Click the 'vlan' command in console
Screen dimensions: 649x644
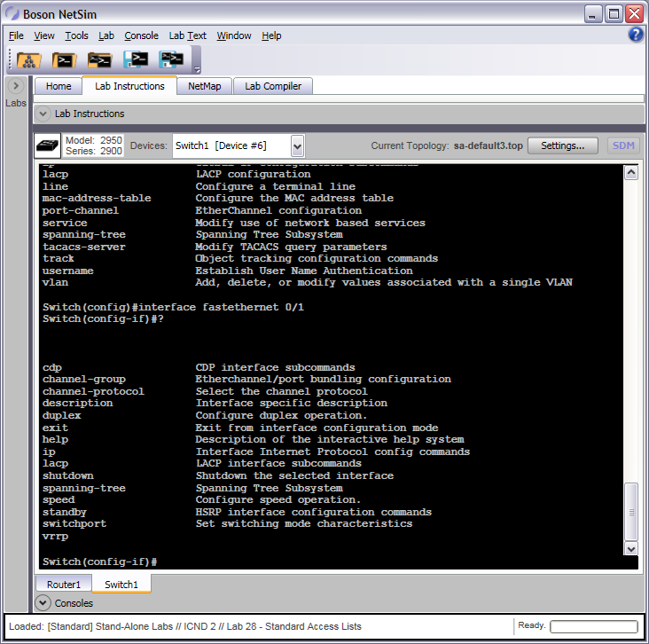(55, 282)
